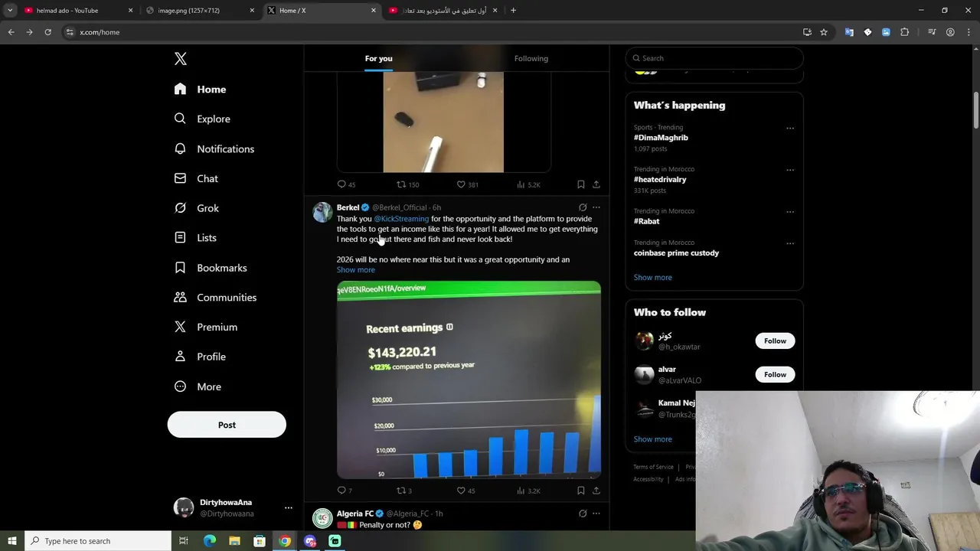Image resolution: width=980 pixels, height=551 pixels.
Task: Click the page vertical scrollbar
Action: point(975,111)
